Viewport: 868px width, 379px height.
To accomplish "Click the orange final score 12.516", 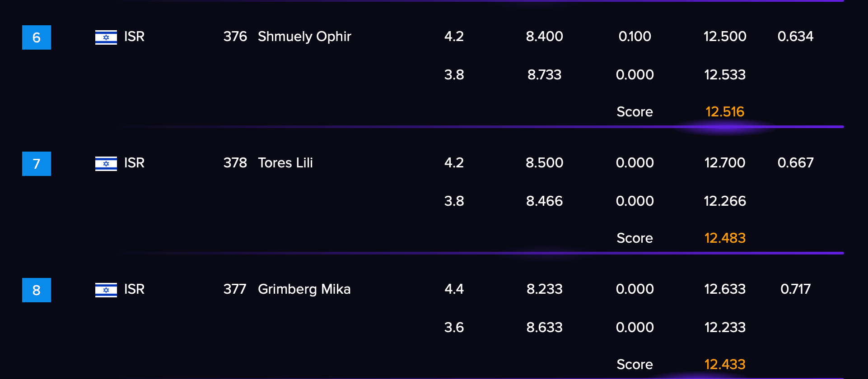I will coord(725,112).
